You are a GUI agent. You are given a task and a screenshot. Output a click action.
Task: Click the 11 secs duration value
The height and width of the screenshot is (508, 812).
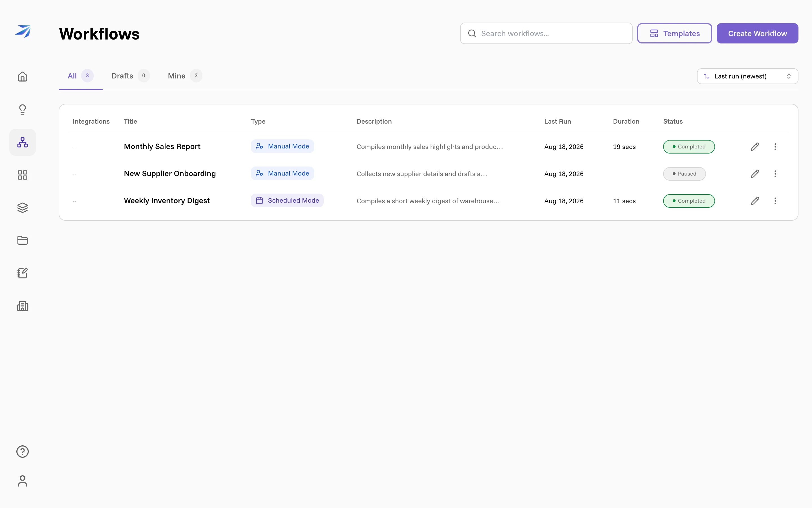[x=624, y=201]
